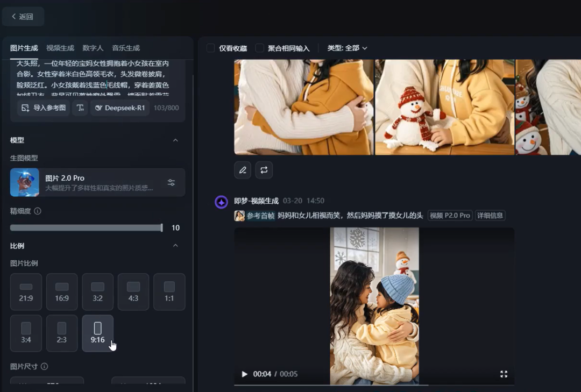Click the Deepseek-R1 button

click(120, 108)
